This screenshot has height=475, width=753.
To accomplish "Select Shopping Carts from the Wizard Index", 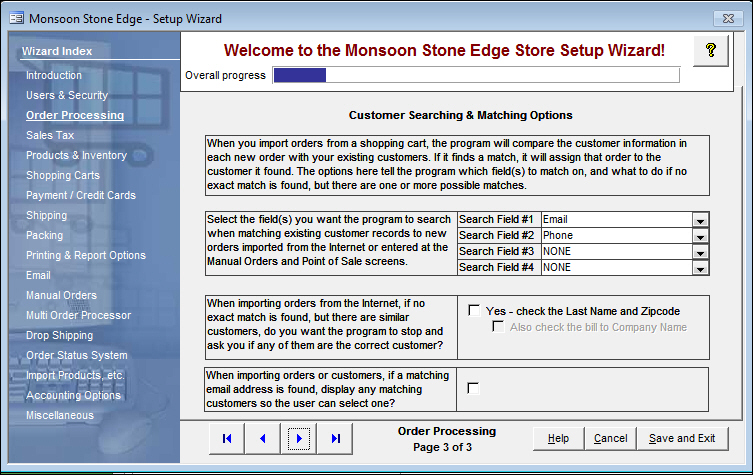I will pyautogui.click(x=62, y=175).
